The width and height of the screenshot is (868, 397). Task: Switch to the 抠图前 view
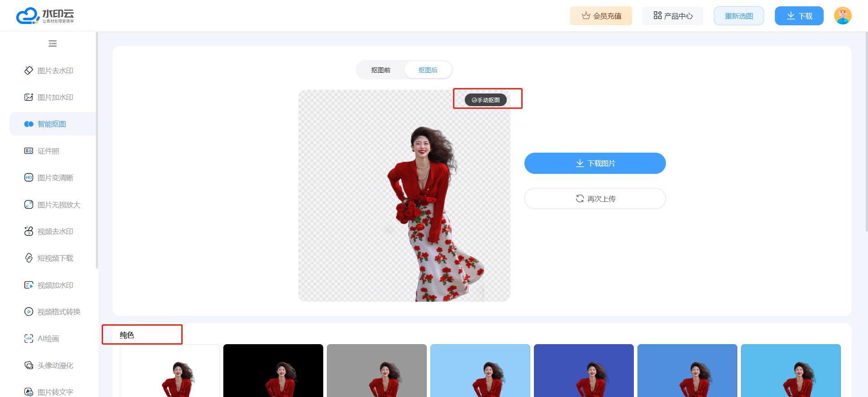(381, 70)
